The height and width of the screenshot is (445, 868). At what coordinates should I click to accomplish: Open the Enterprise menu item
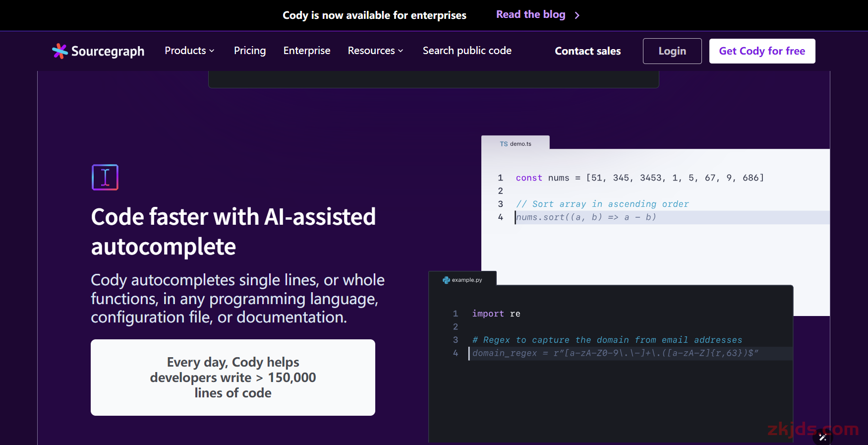coord(307,51)
